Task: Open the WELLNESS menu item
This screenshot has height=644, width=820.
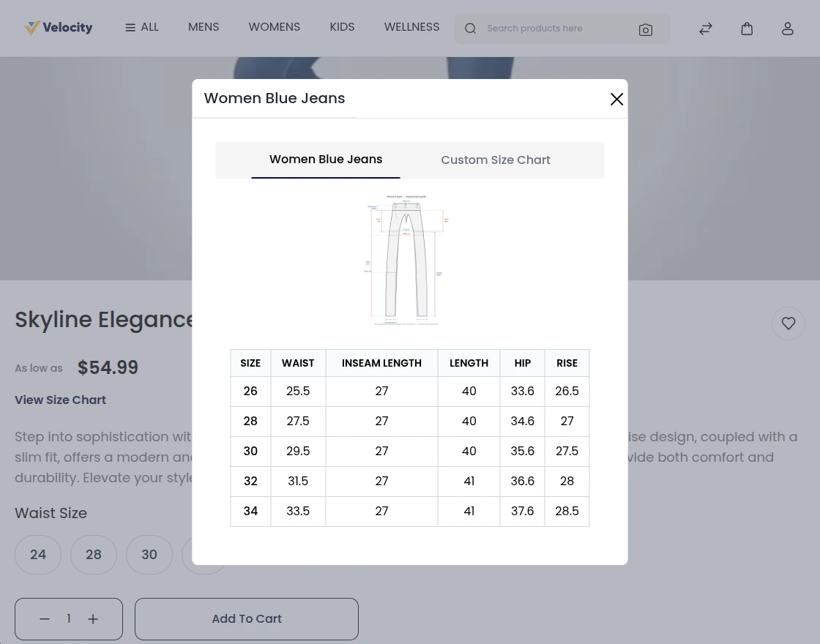Action: (x=411, y=27)
